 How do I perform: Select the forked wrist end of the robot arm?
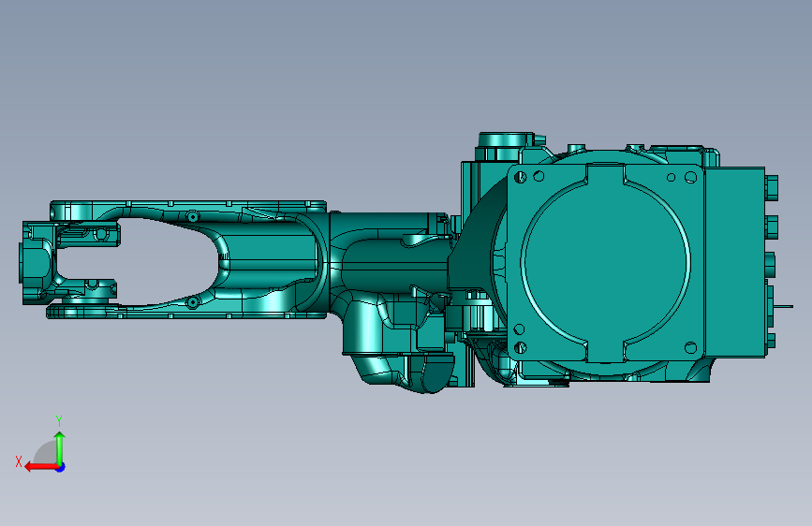pyautogui.click(x=70, y=263)
